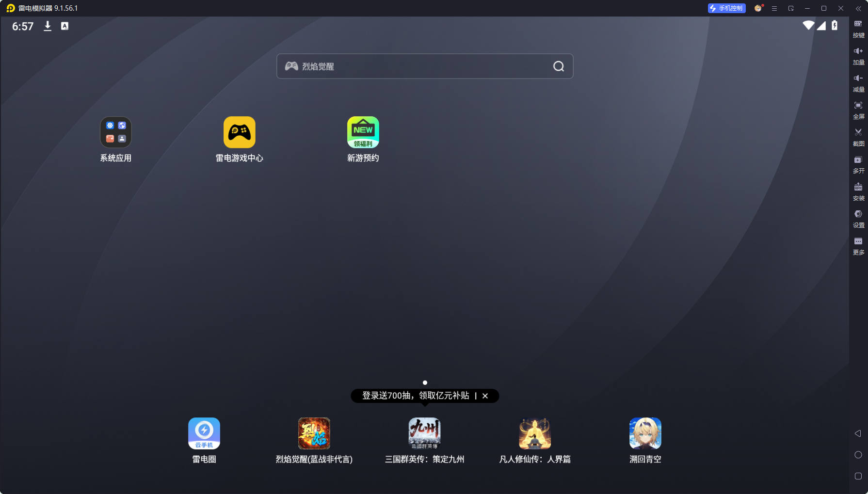Focus the 烈焰觉醒 search input field
This screenshot has width=868, height=494.
pyautogui.click(x=425, y=66)
